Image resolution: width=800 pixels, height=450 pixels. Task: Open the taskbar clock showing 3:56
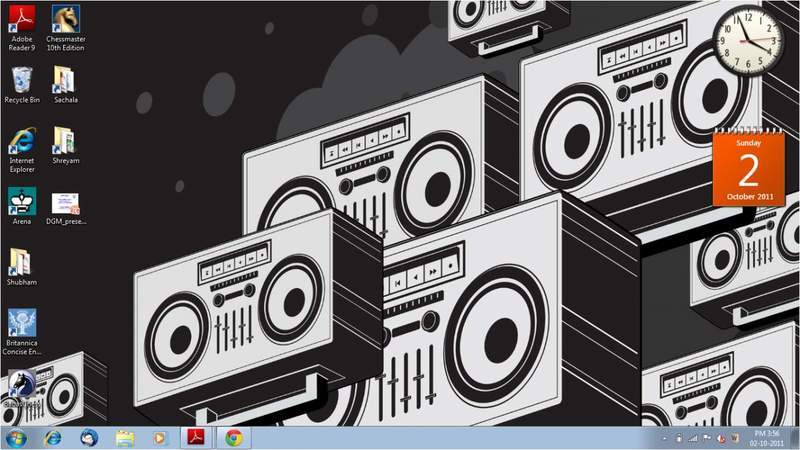coord(766,438)
